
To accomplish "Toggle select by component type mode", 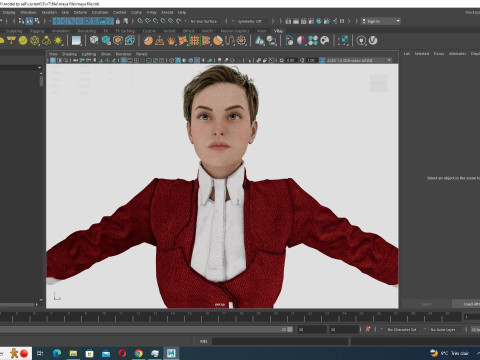I will pyautogui.click(x=37, y=21).
